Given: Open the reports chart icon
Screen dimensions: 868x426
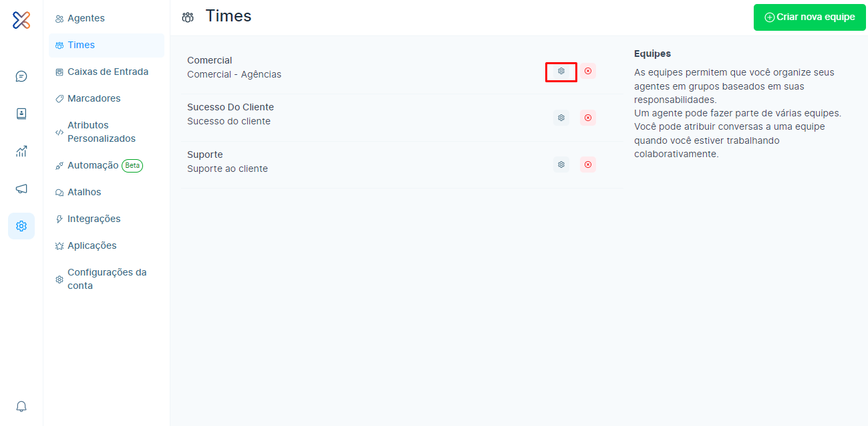Looking at the screenshot, I should tap(21, 151).
